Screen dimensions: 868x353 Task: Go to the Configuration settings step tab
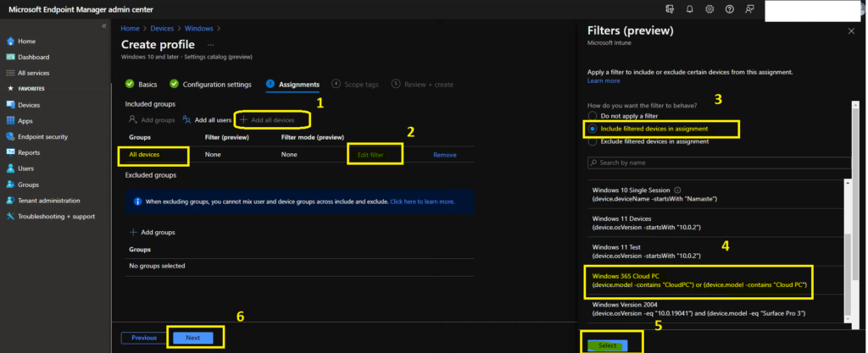210,85
